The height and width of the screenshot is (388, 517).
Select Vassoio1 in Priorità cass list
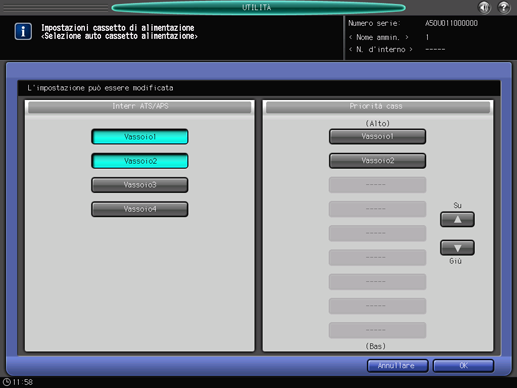(x=377, y=136)
